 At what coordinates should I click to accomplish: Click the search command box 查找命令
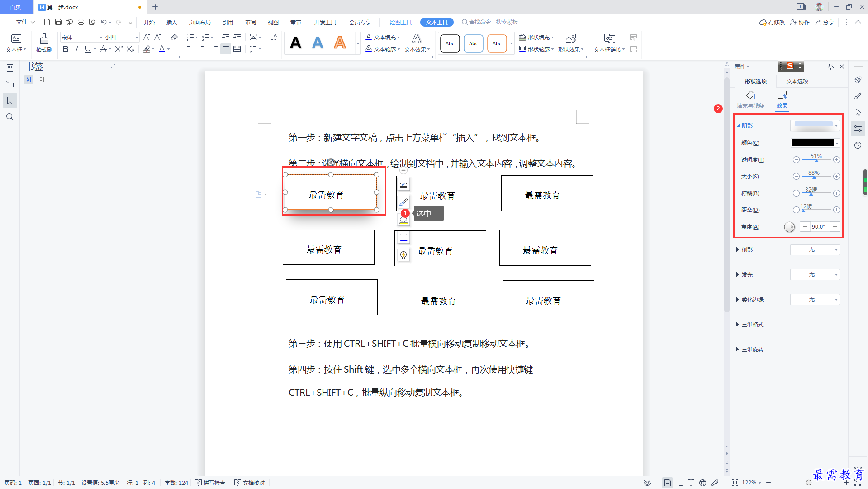click(490, 22)
